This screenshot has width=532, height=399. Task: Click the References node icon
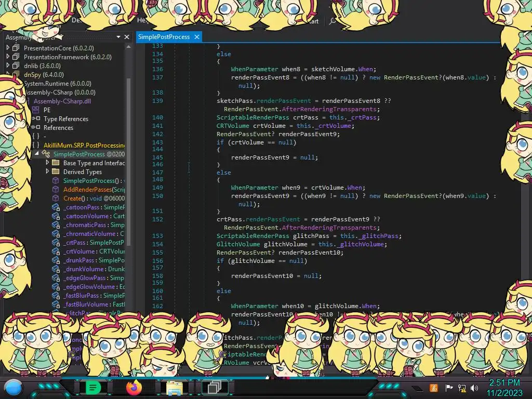click(36, 127)
